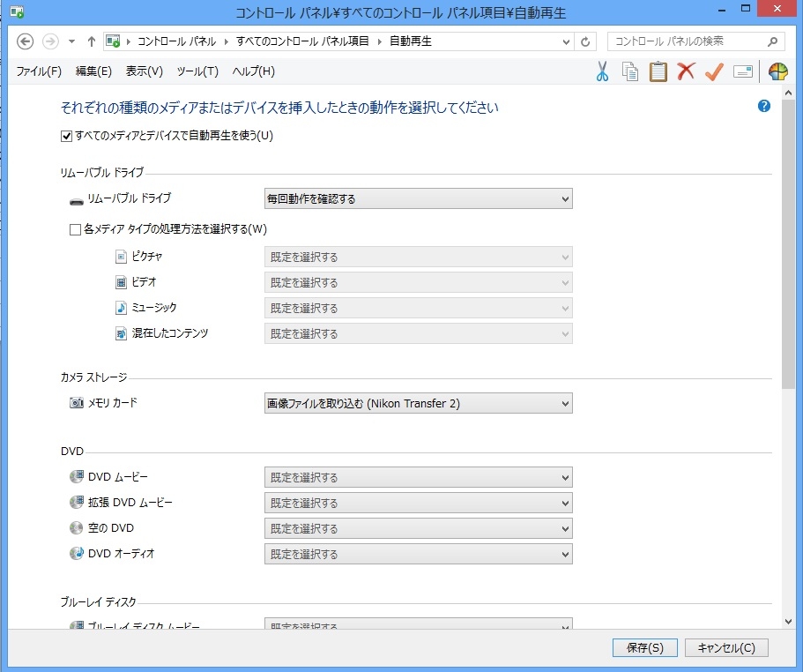
Task: Open the ツール(T) menu
Action: click(197, 71)
